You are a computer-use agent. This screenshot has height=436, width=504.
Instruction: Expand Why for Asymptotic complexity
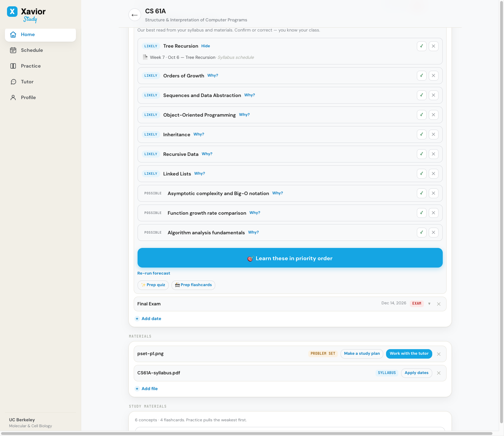tap(278, 193)
